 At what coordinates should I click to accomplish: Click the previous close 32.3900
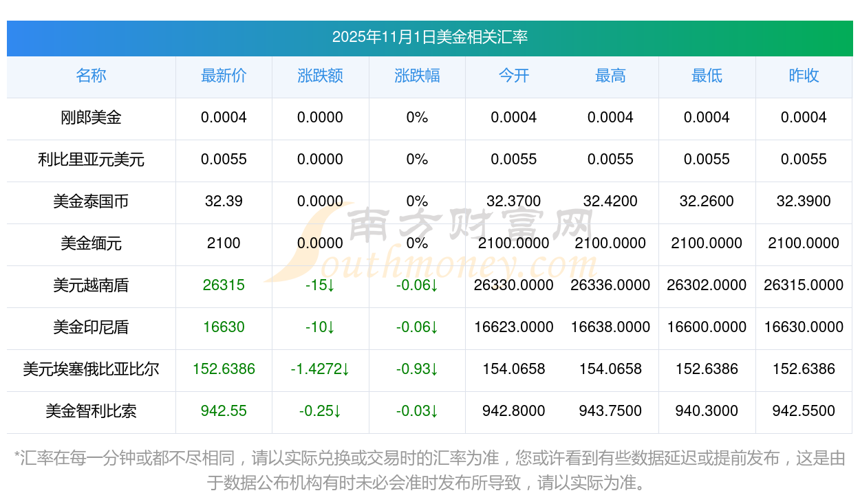coord(804,201)
